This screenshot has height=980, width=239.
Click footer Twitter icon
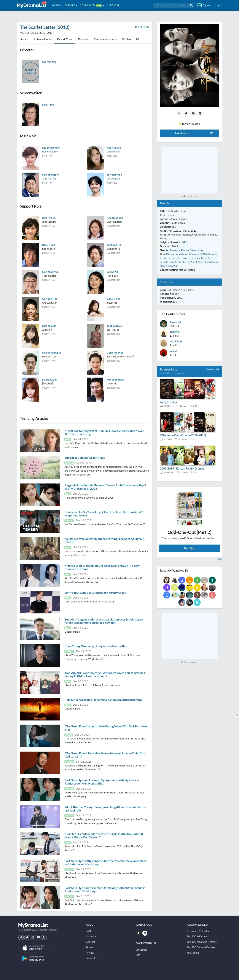click(27, 937)
